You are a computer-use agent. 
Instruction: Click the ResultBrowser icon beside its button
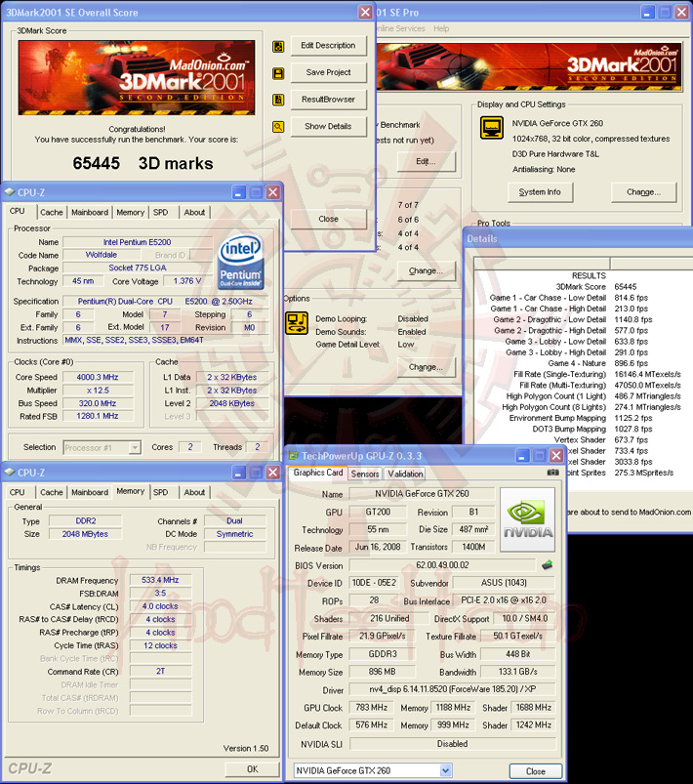(278, 100)
